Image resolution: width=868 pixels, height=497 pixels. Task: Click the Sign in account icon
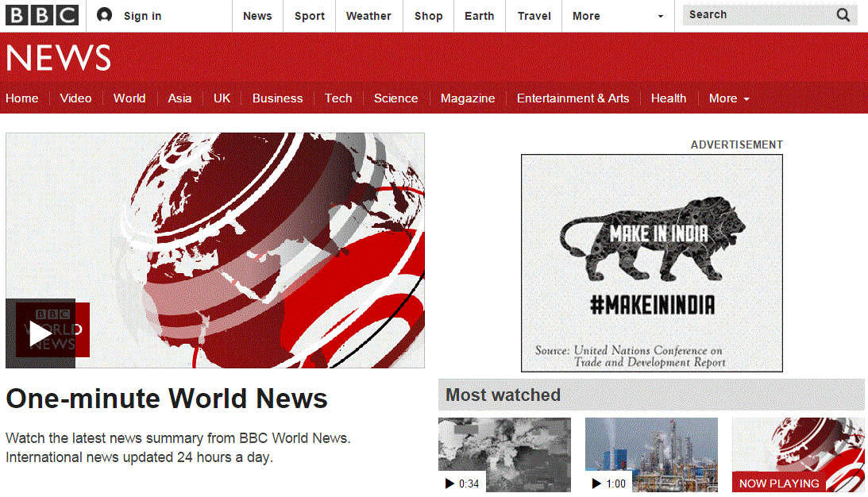pyautogui.click(x=104, y=15)
